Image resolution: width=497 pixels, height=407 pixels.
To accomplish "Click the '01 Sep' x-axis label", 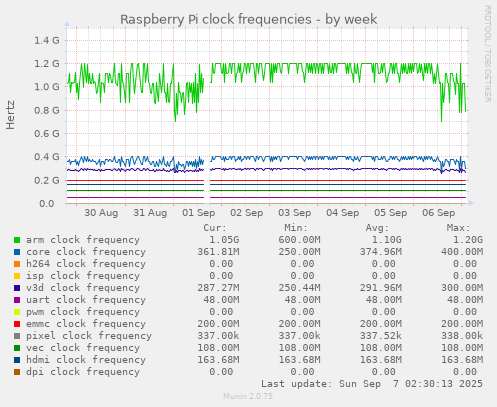I will [199, 213].
